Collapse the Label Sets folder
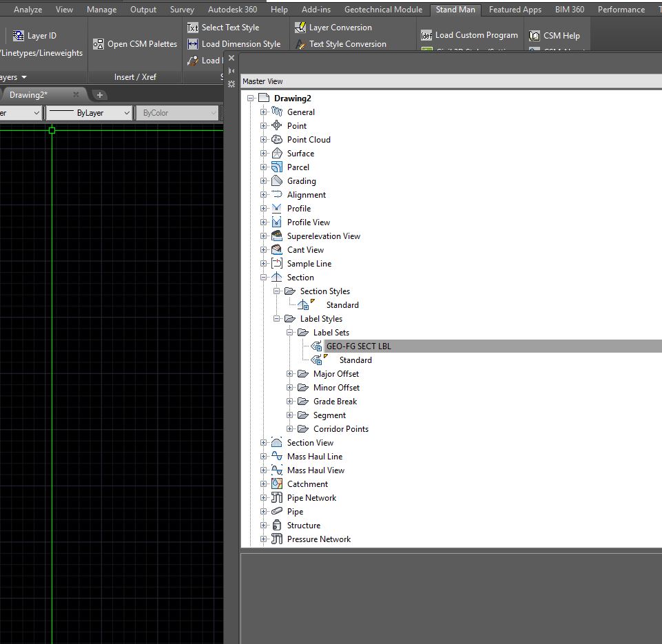This screenshot has width=662, height=644. click(289, 333)
